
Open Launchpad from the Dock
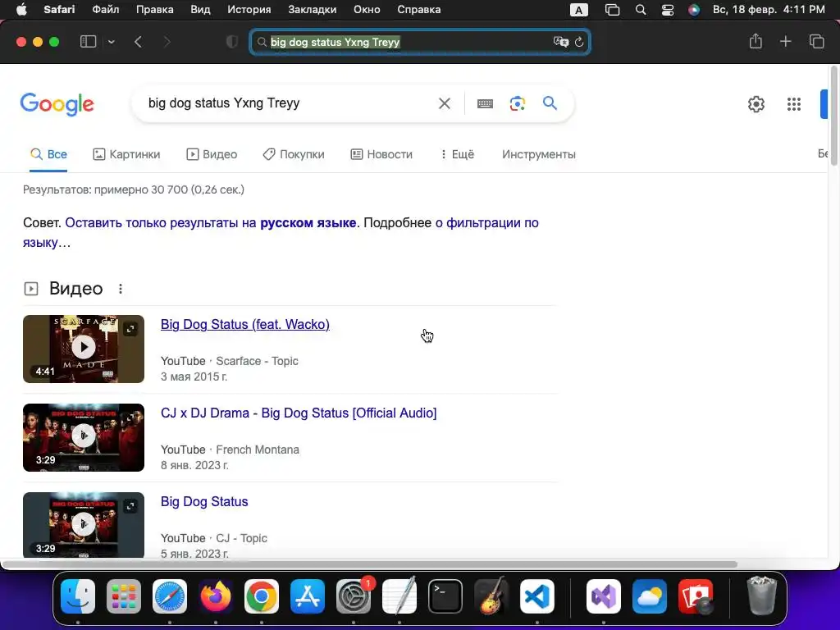pos(124,596)
